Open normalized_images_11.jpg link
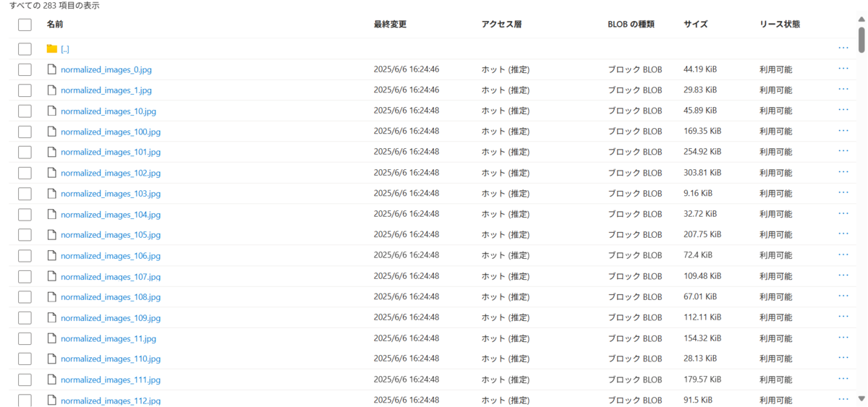Image resolution: width=868 pixels, height=407 pixels. click(x=109, y=338)
